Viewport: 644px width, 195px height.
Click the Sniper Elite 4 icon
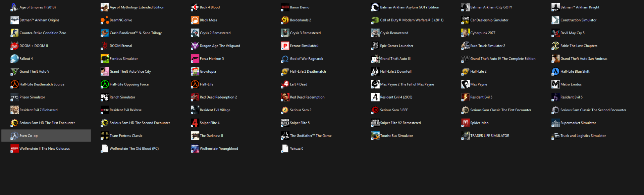pos(195,123)
